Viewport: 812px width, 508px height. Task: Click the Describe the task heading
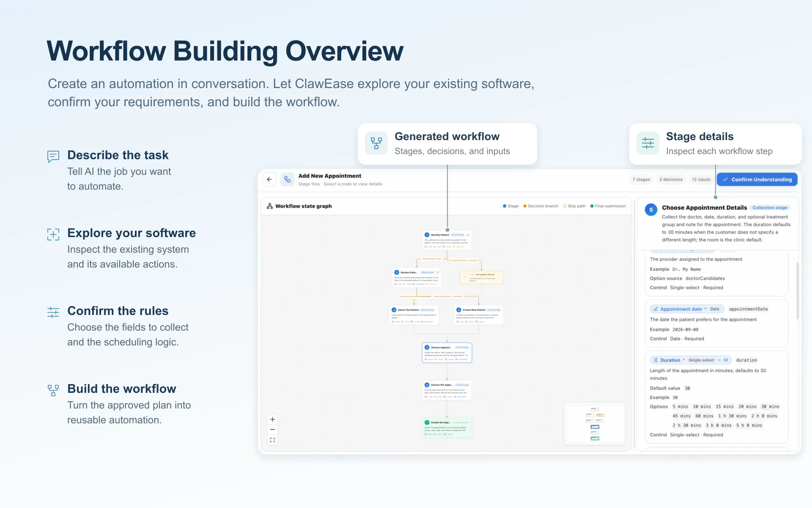[x=118, y=155]
